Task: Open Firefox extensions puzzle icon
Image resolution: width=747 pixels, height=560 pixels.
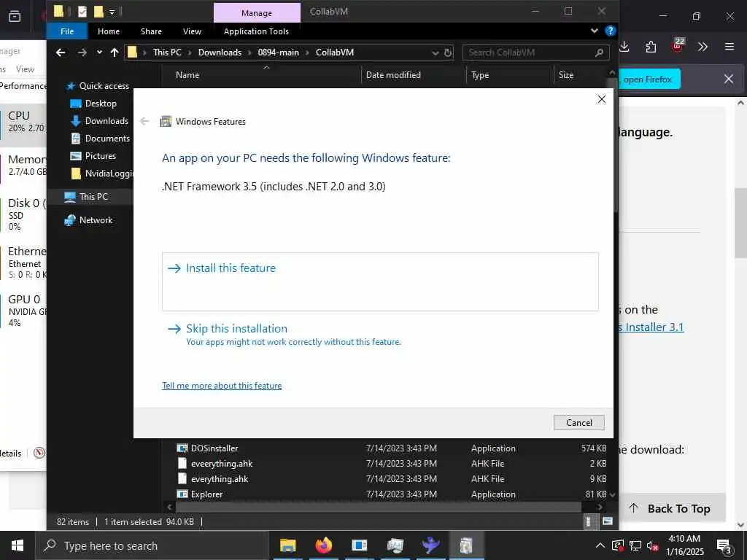Action: 651,47
